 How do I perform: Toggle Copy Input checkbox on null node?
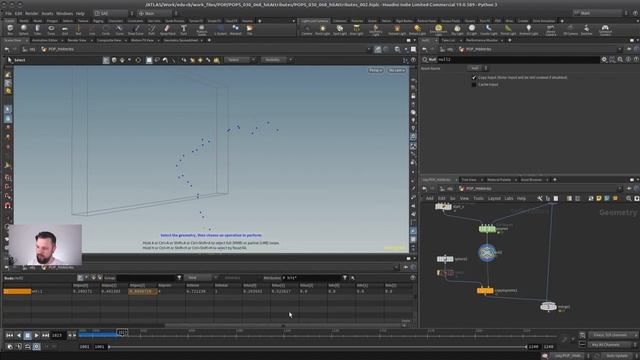[x=474, y=77]
